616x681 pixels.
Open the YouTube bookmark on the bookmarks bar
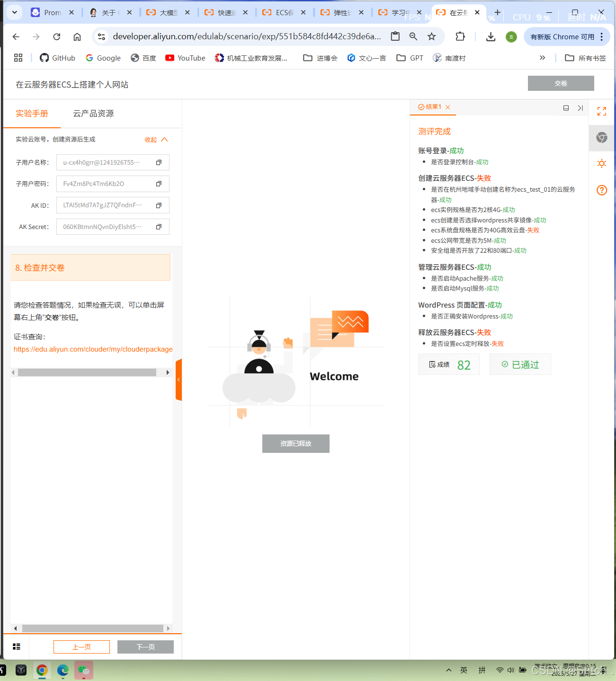(185, 58)
